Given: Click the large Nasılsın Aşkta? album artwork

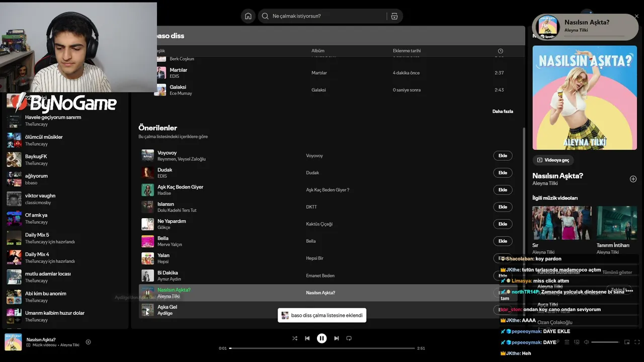Looking at the screenshot, I should pyautogui.click(x=585, y=98).
